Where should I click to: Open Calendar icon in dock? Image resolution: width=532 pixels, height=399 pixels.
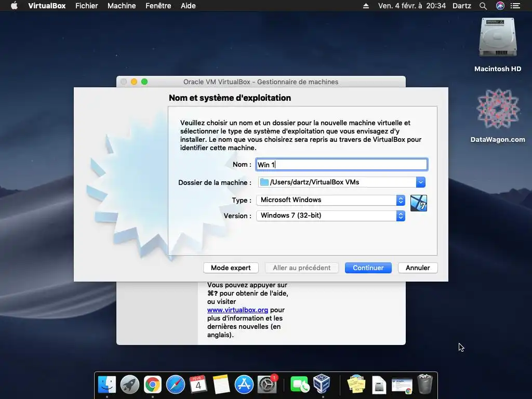coord(198,384)
